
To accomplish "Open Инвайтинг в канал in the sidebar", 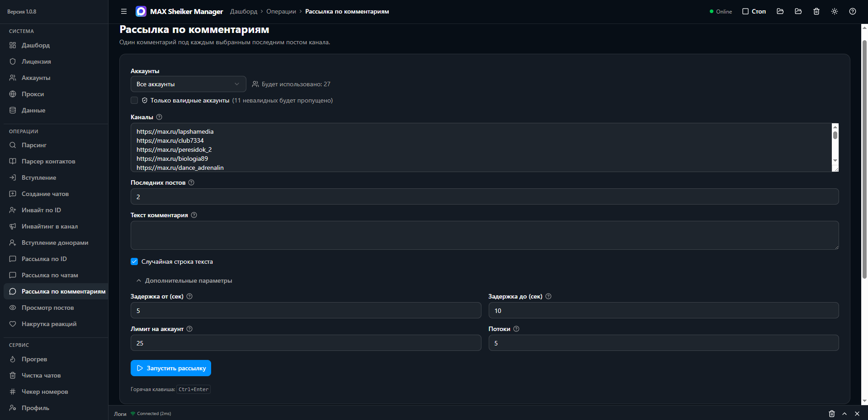I will coord(56,226).
